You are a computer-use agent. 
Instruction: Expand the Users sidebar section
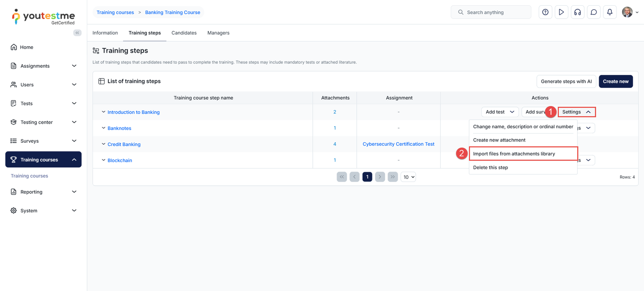pos(74,84)
